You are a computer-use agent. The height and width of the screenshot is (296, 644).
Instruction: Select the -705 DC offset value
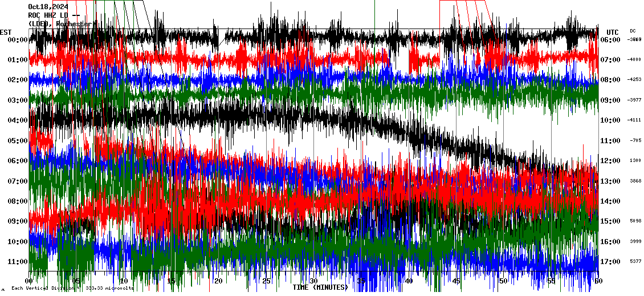click(636, 140)
